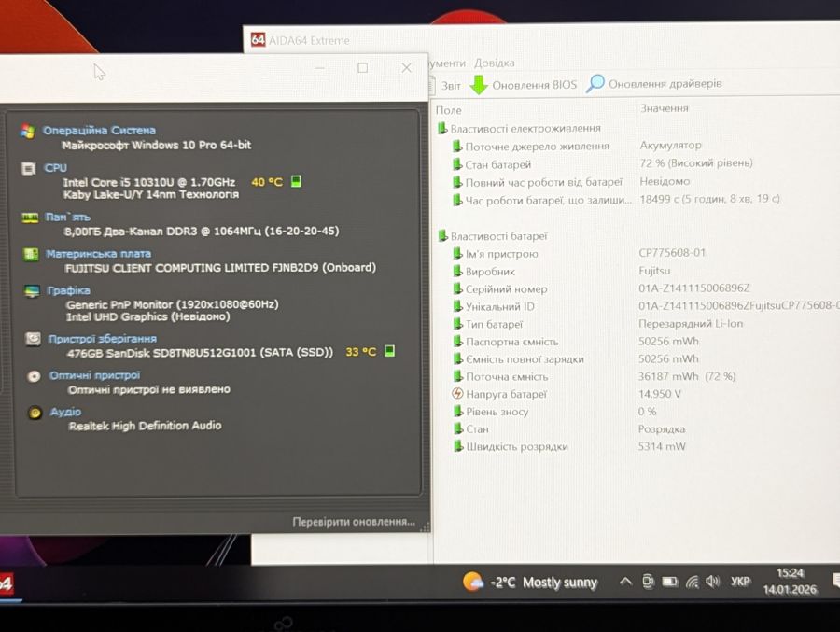The width and height of the screenshot is (840, 632).
Task: Open the Пристрої зберігання section link
Action: click(x=103, y=339)
